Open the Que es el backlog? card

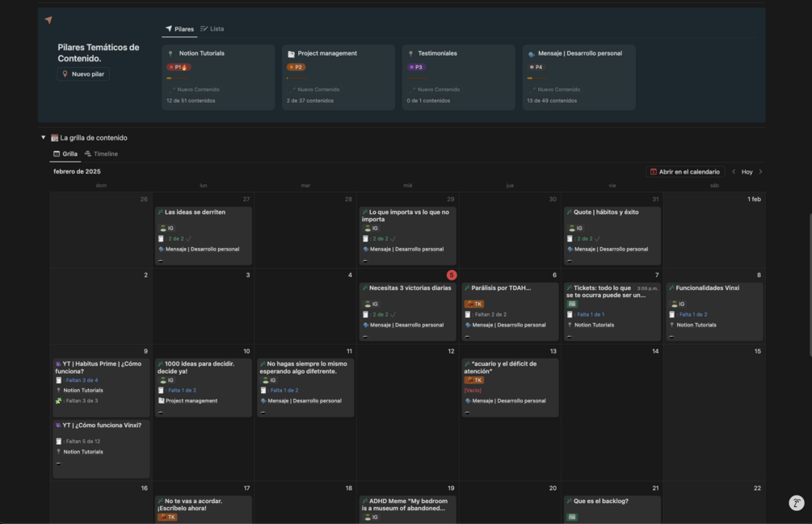coord(612,509)
